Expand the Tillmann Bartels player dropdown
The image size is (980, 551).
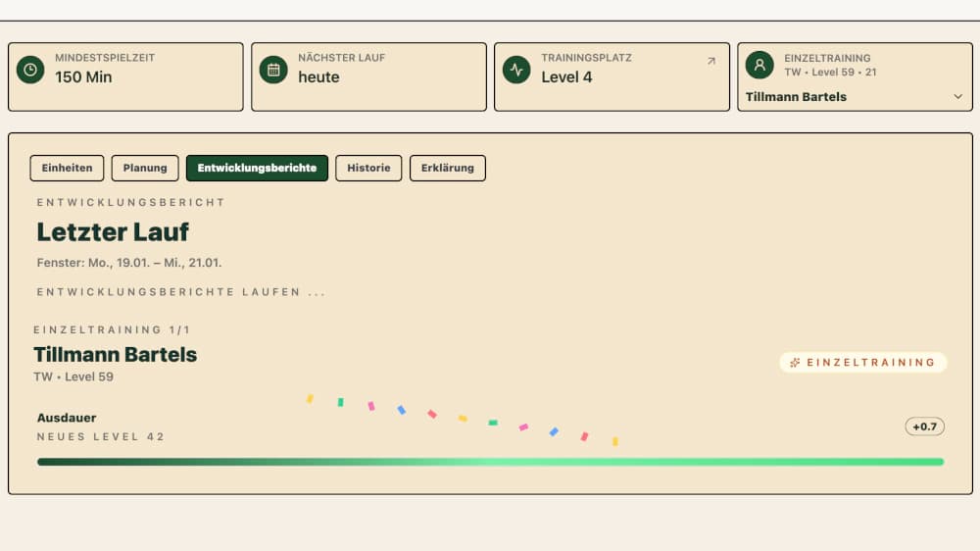[x=957, y=97]
